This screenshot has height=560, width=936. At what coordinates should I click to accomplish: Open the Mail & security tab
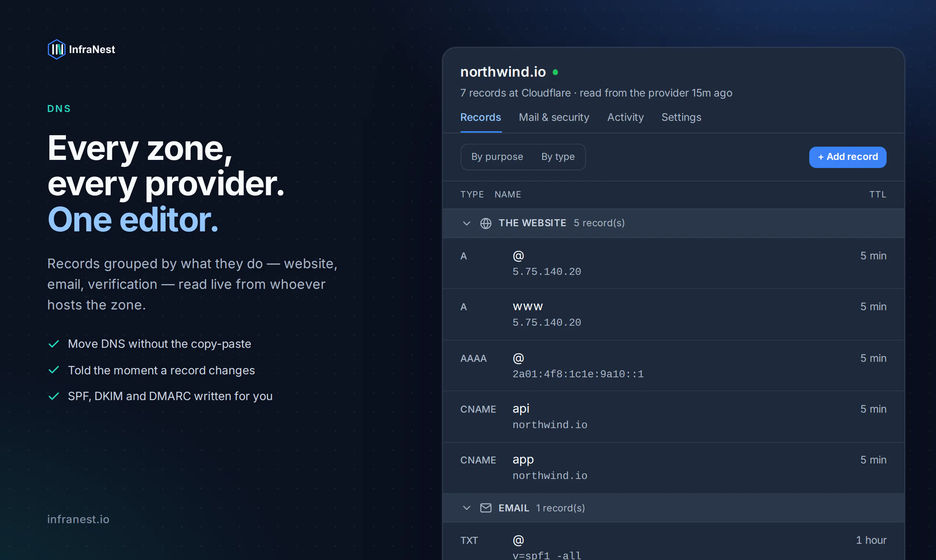click(553, 118)
